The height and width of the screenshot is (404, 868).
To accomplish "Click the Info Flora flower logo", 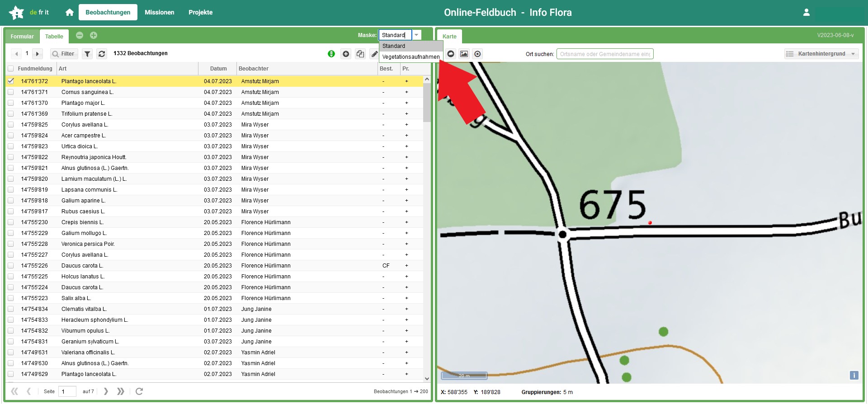I will pyautogui.click(x=16, y=12).
